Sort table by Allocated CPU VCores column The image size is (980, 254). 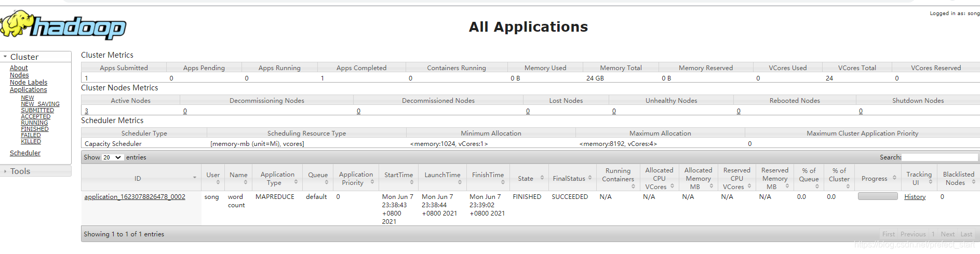(x=659, y=178)
